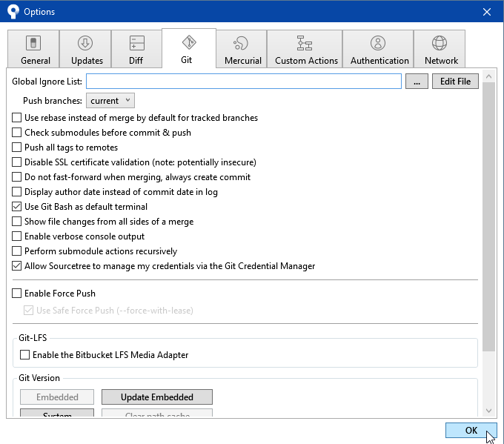Click the browse (...) button

(417, 82)
